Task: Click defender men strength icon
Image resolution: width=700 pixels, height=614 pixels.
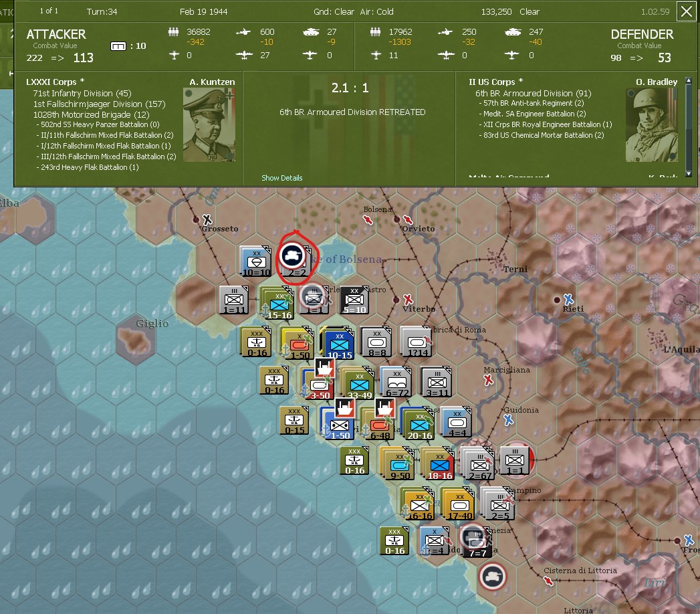Action: pos(376,31)
